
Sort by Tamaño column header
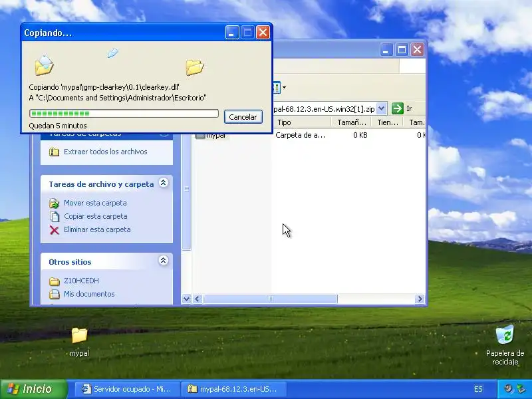tap(351, 122)
